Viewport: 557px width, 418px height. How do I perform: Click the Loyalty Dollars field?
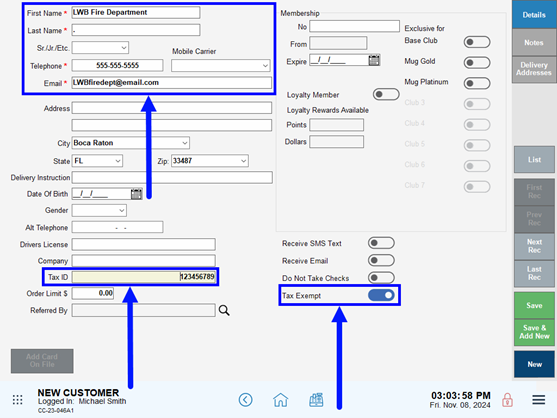tap(336, 141)
